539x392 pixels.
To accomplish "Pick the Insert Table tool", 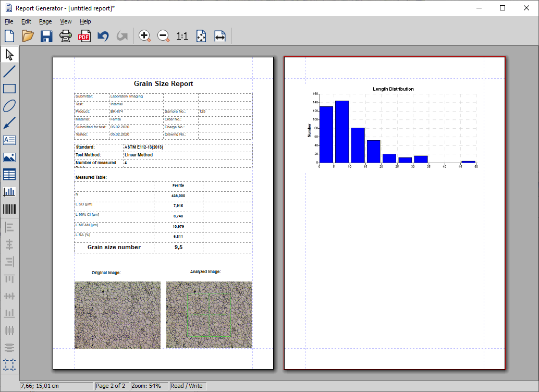I will 9,175.
